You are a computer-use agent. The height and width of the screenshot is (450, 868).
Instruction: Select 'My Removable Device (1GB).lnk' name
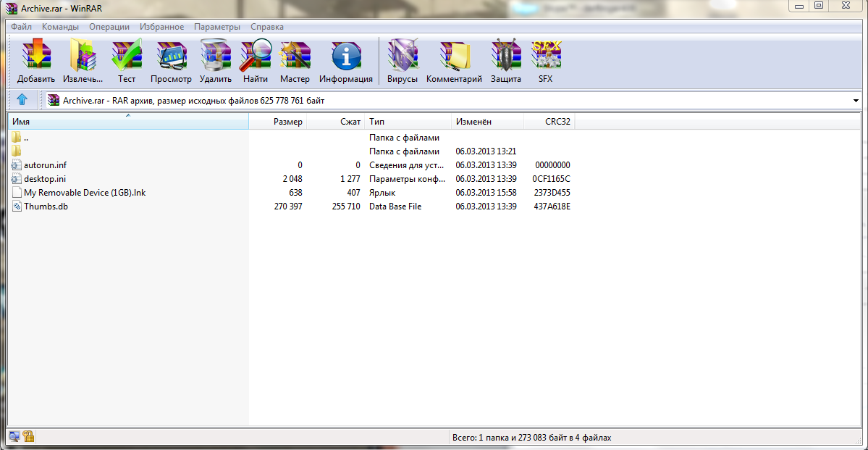85,192
